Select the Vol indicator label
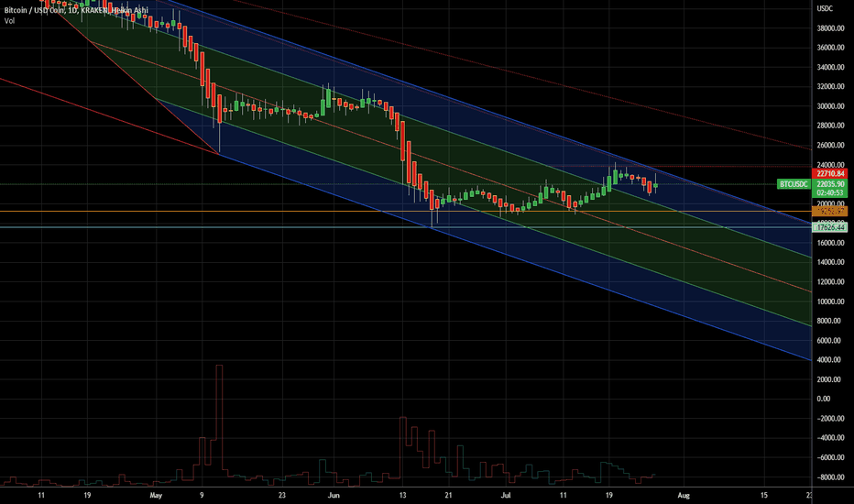The image size is (854, 504). pyautogui.click(x=9, y=21)
